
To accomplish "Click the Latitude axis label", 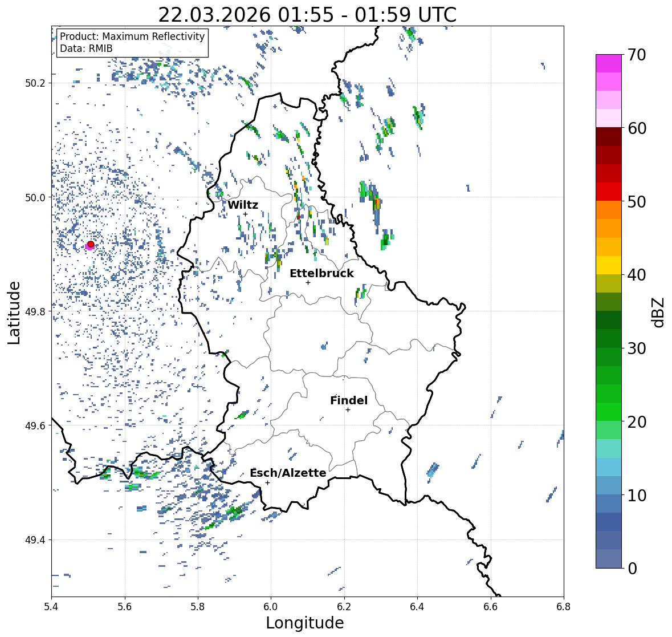I will click(x=14, y=313).
